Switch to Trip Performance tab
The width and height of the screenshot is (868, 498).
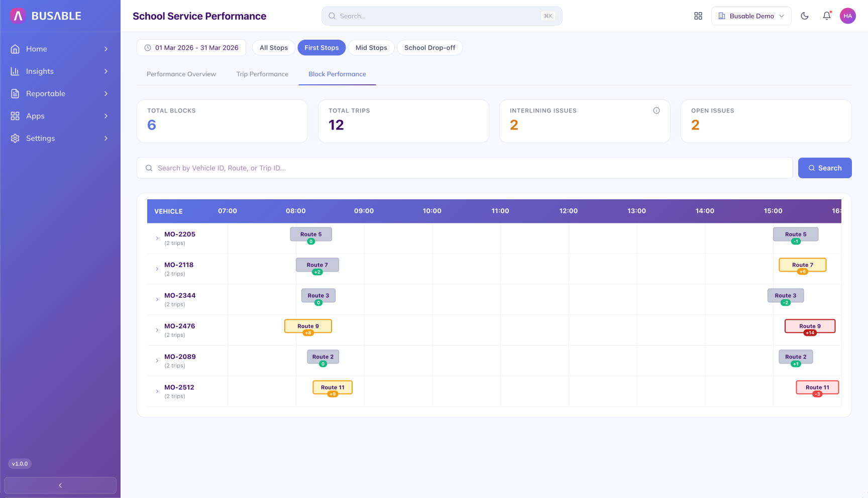262,74
